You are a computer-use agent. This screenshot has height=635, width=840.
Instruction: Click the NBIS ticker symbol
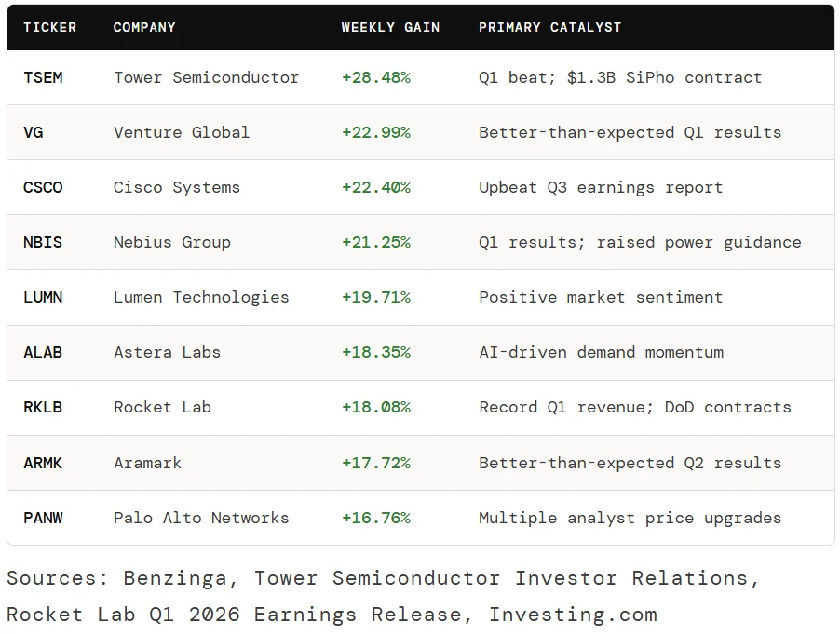pos(43,242)
